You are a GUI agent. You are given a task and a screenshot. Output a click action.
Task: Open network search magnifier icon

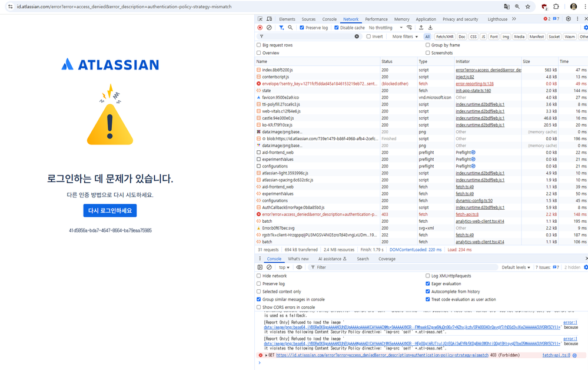tap(290, 27)
